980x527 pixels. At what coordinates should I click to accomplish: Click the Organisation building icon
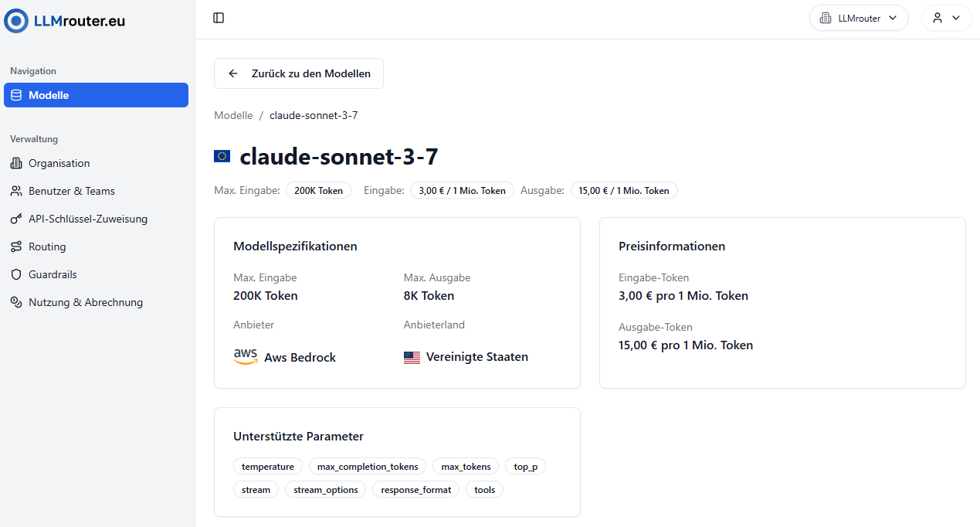click(16, 163)
